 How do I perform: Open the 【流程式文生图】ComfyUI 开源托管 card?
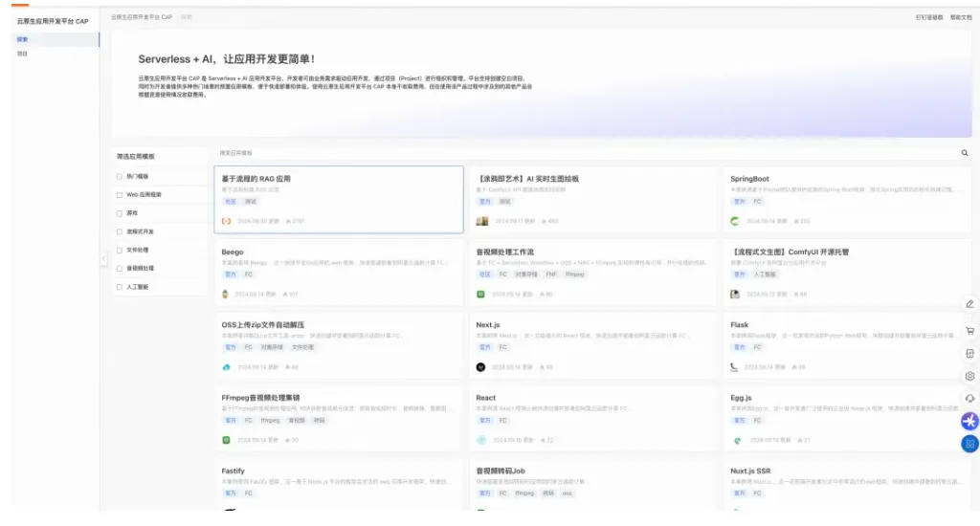click(847, 273)
